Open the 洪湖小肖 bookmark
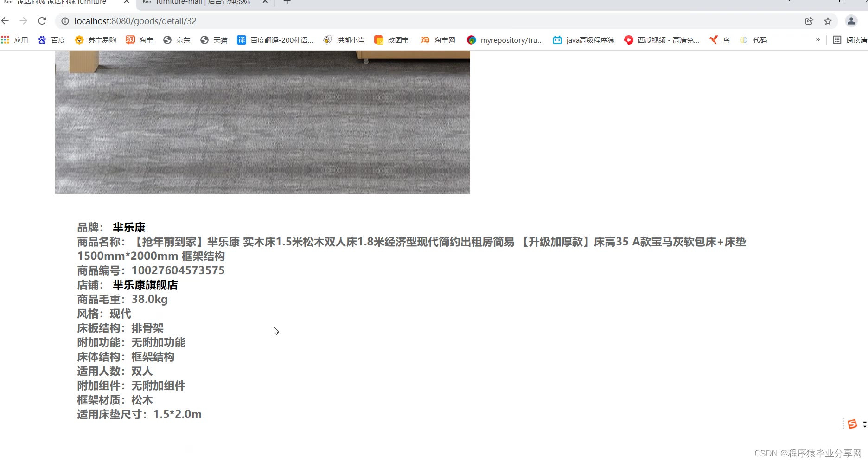 point(344,40)
